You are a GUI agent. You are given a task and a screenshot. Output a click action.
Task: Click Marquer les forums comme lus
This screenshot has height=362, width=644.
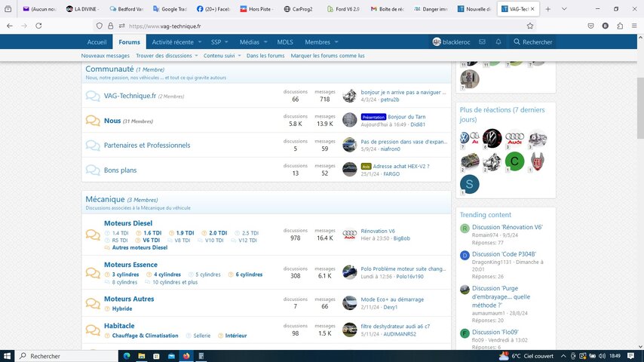pos(327,56)
